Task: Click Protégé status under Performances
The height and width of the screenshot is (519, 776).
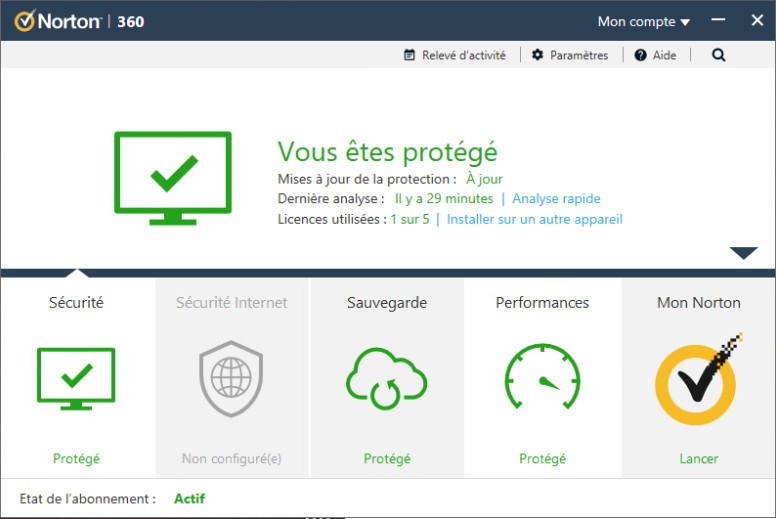Action: (542, 459)
